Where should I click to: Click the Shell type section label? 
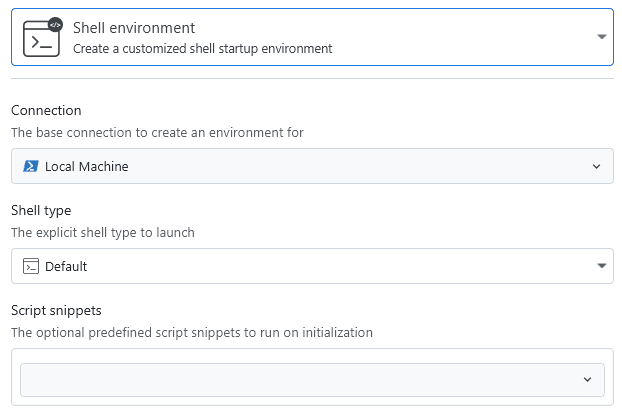(41, 210)
